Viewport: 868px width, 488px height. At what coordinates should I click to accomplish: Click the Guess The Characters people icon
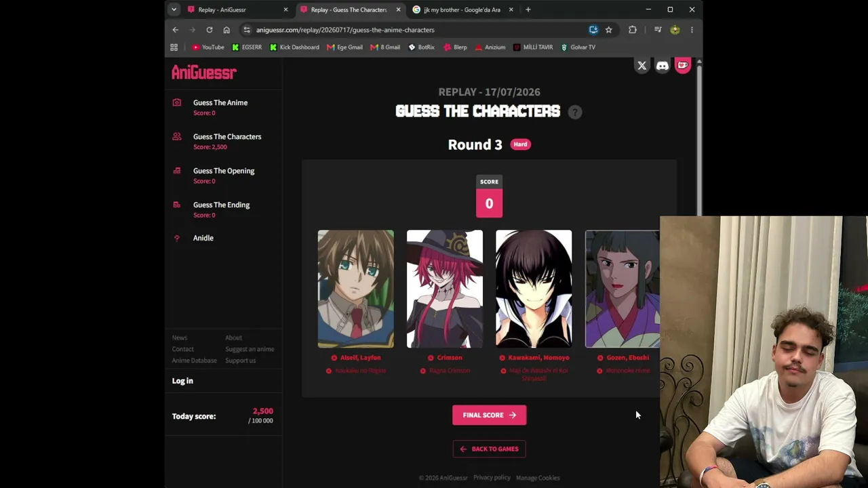pos(177,136)
